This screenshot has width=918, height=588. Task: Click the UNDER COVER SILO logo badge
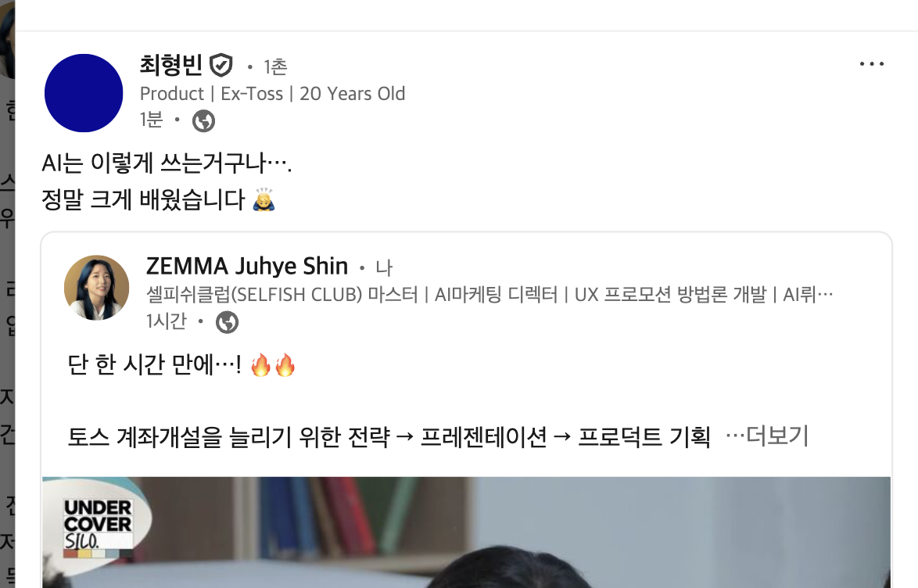pos(97,525)
